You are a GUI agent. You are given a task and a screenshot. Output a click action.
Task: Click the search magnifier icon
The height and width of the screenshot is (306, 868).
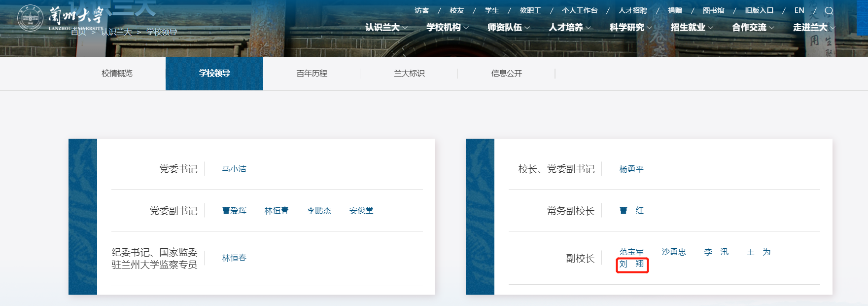click(x=829, y=11)
